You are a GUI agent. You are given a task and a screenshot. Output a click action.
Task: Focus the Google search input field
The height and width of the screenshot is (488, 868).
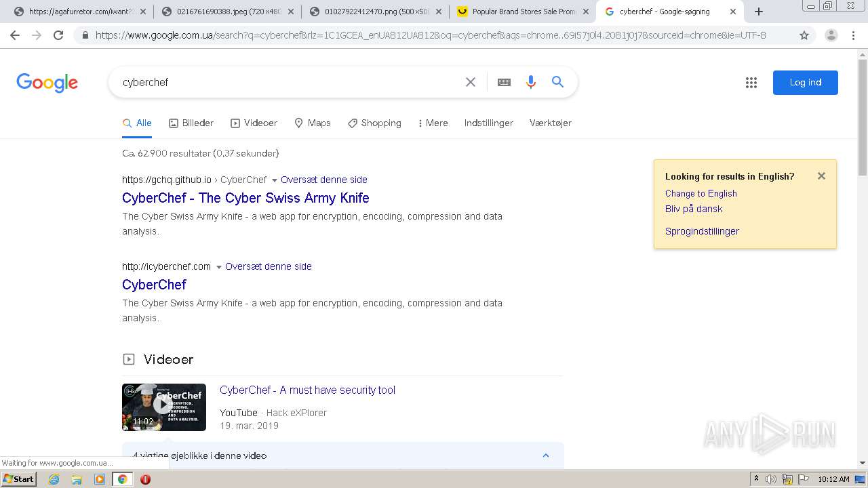click(288, 82)
